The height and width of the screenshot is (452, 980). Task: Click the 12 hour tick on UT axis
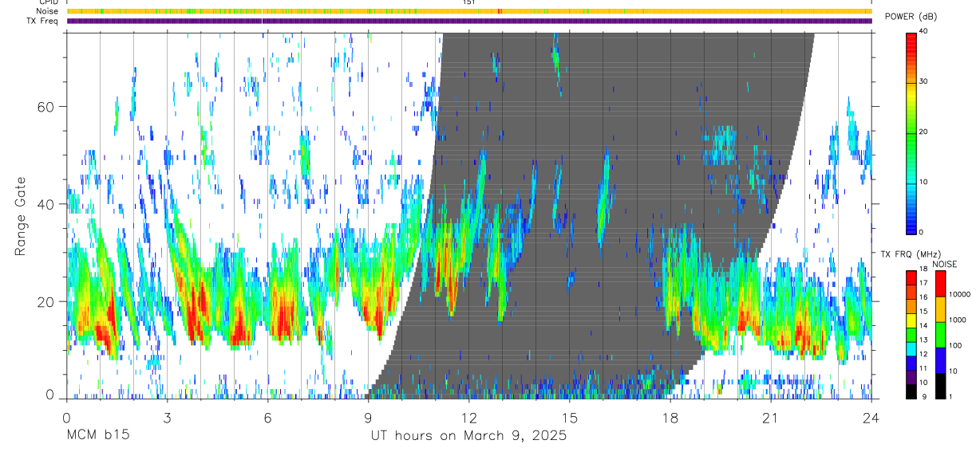469,417
